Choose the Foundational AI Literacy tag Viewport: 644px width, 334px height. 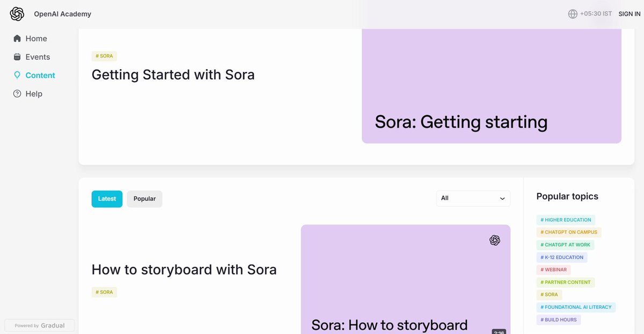pyautogui.click(x=576, y=307)
